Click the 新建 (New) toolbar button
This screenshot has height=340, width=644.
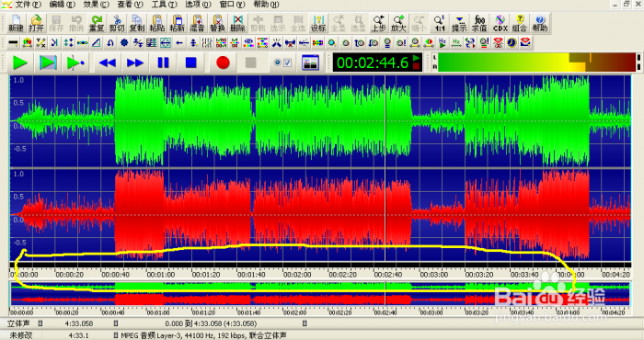16,23
